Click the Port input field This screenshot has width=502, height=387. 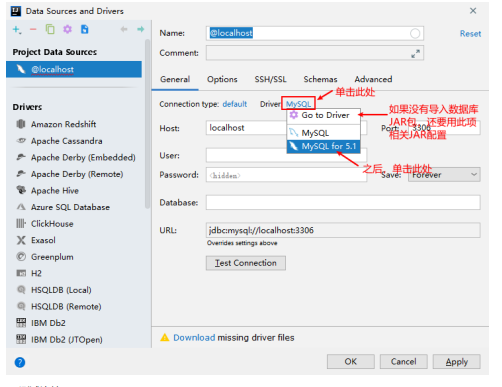point(444,128)
